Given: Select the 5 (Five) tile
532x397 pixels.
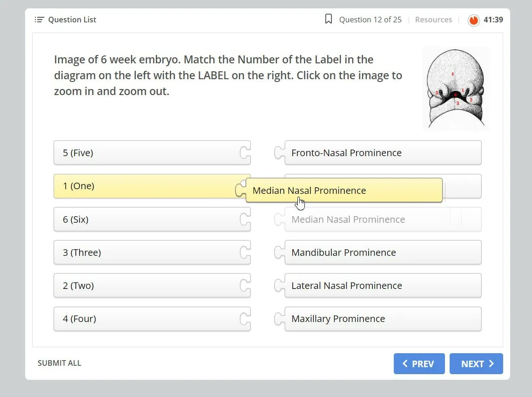Looking at the screenshot, I should (152, 153).
